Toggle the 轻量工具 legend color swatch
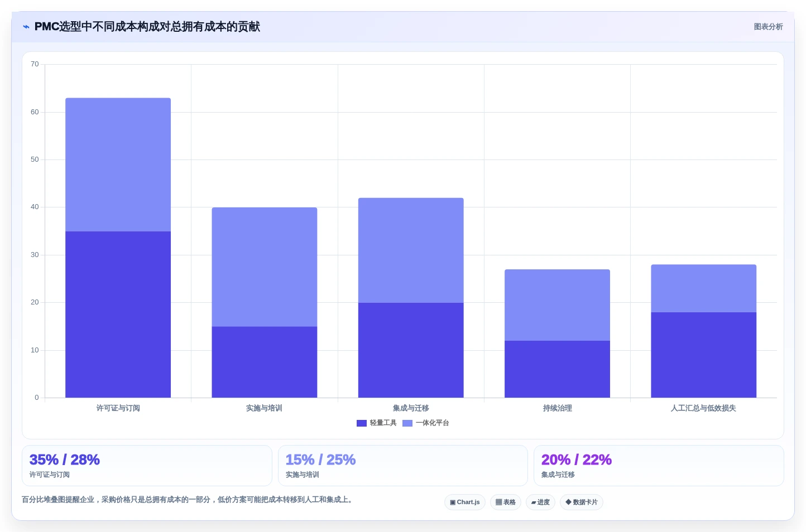806x532 pixels. click(362, 423)
